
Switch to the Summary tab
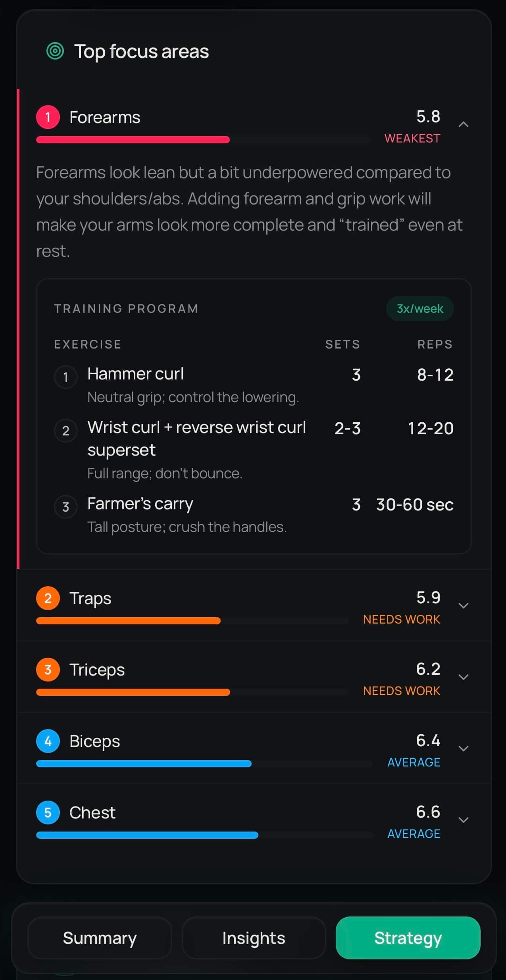100,938
